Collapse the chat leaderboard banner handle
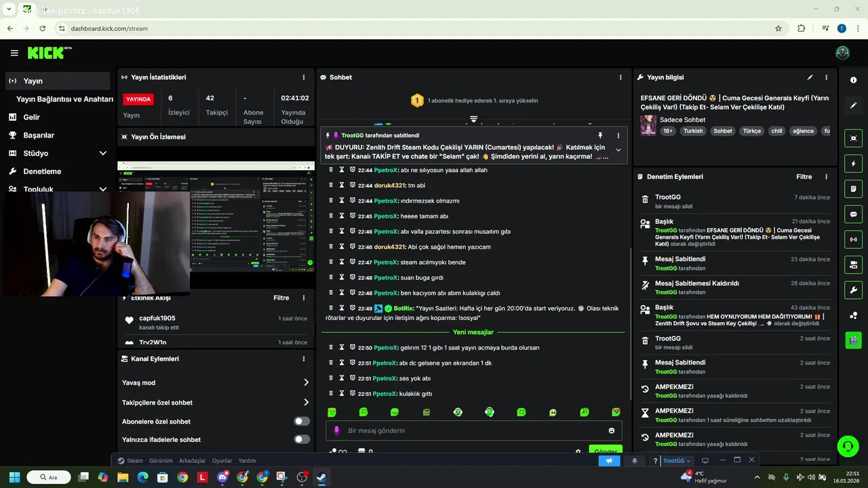Screen dimensions: 868x488 coord(474,119)
